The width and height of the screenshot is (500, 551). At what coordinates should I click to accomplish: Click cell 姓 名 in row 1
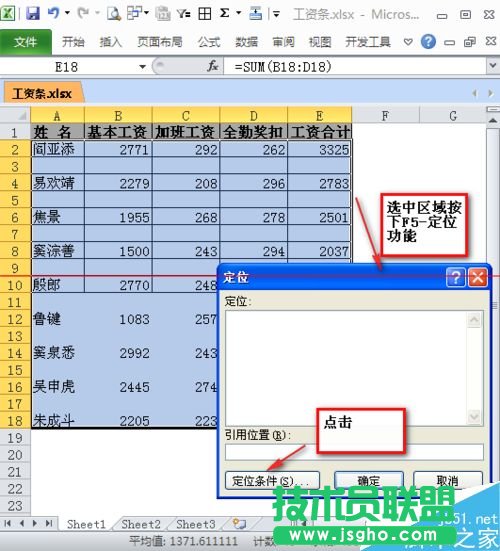[57, 132]
